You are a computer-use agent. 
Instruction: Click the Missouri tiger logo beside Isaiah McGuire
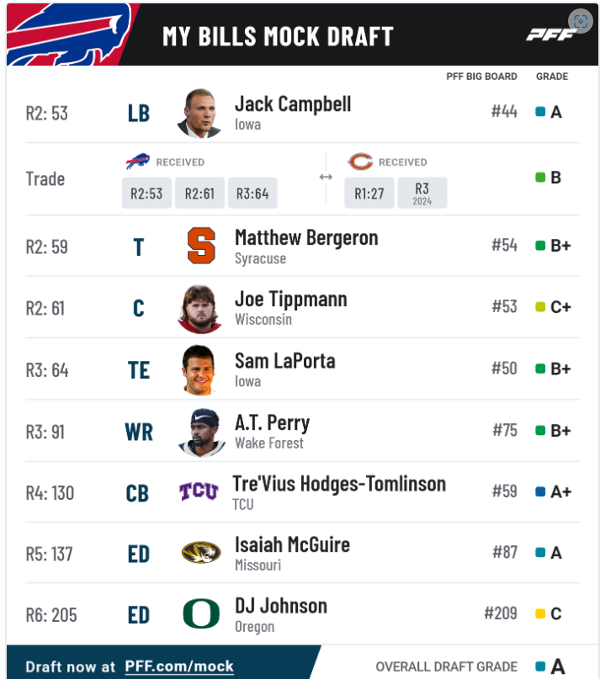click(201, 553)
